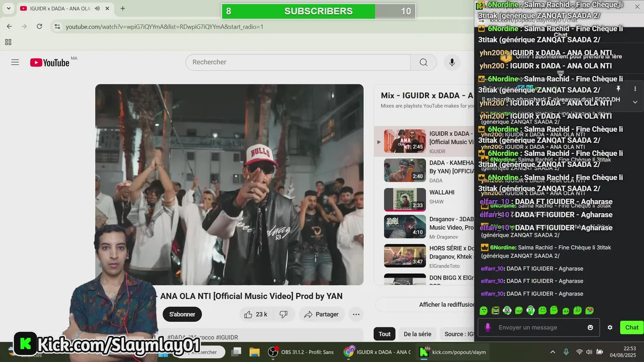Go to the YouTube home logo
Viewport: 644px width, 362px height.
coord(50,62)
